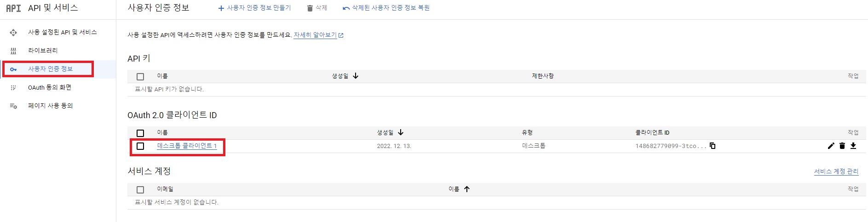Sort OAuth client table by 생성일 arrow
The height and width of the screenshot is (222, 868).
click(x=401, y=132)
